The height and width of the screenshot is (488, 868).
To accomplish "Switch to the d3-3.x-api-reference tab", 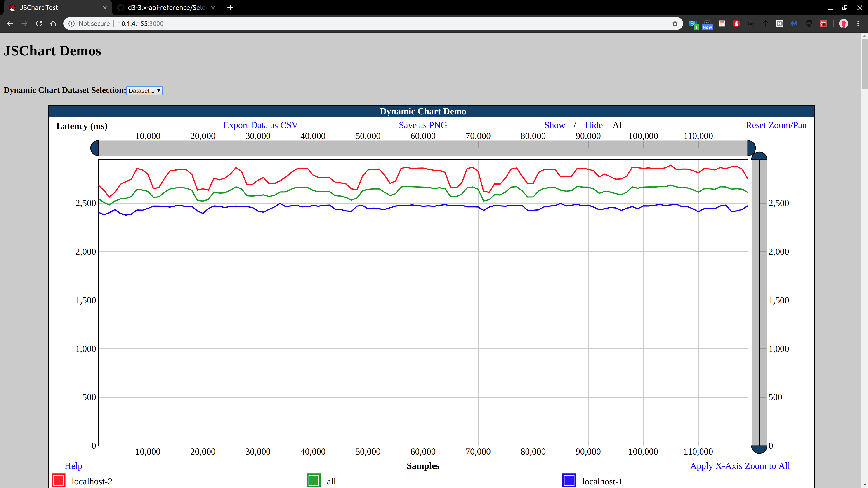I will [166, 8].
